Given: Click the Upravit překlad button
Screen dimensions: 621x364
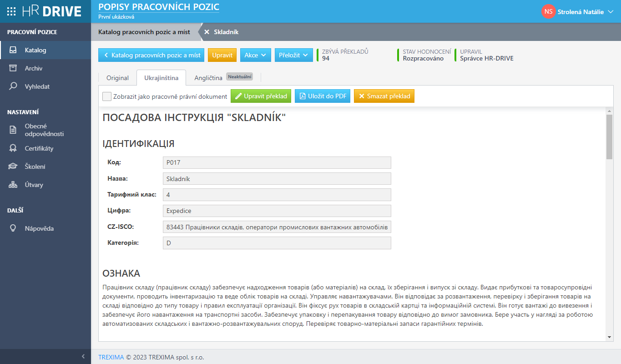Looking at the screenshot, I should pos(261,96).
